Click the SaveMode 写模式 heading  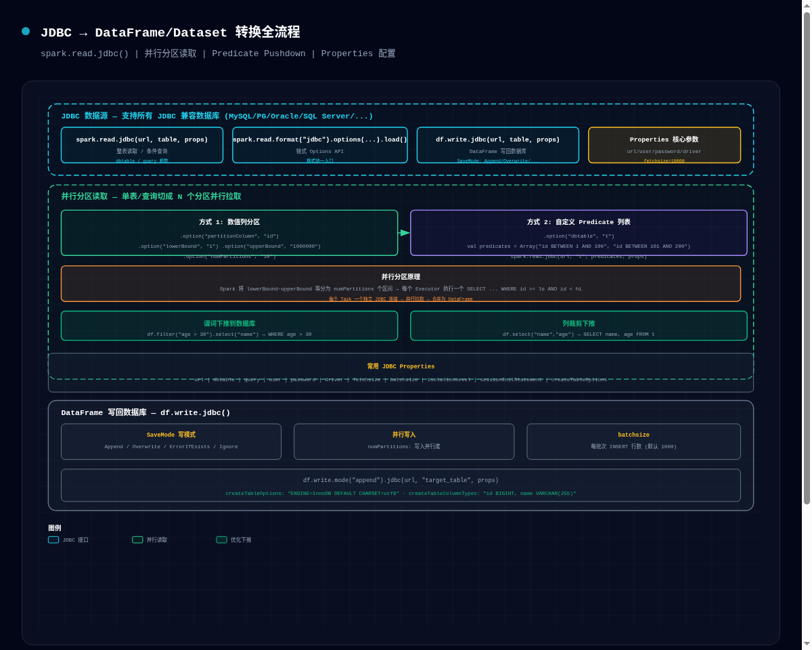pyautogui.click(x=171, y=435)
